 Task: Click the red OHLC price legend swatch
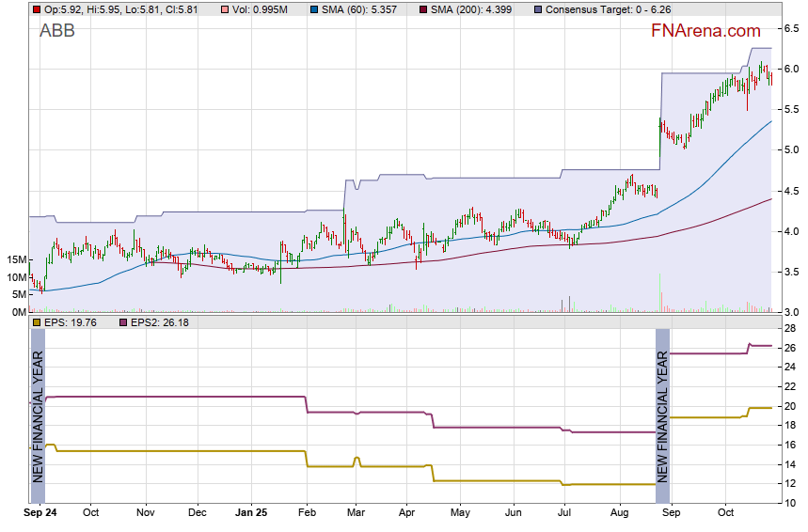click(37, 9)
